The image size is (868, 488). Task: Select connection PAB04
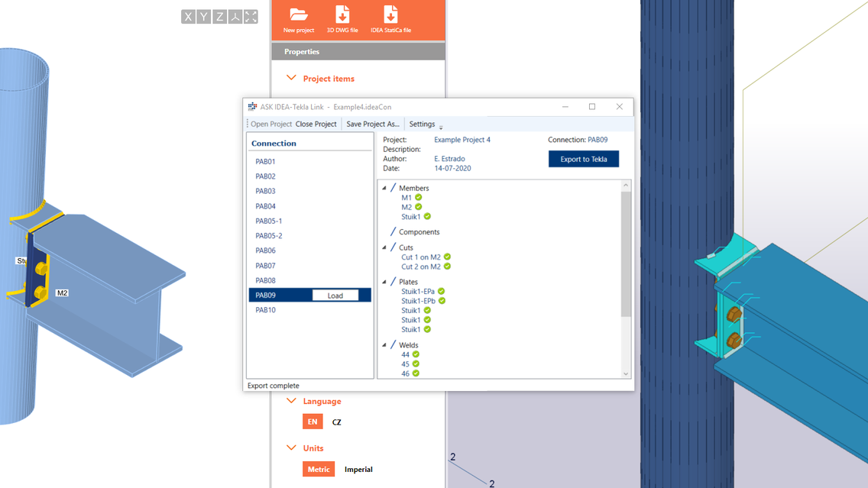pos(265,206)
